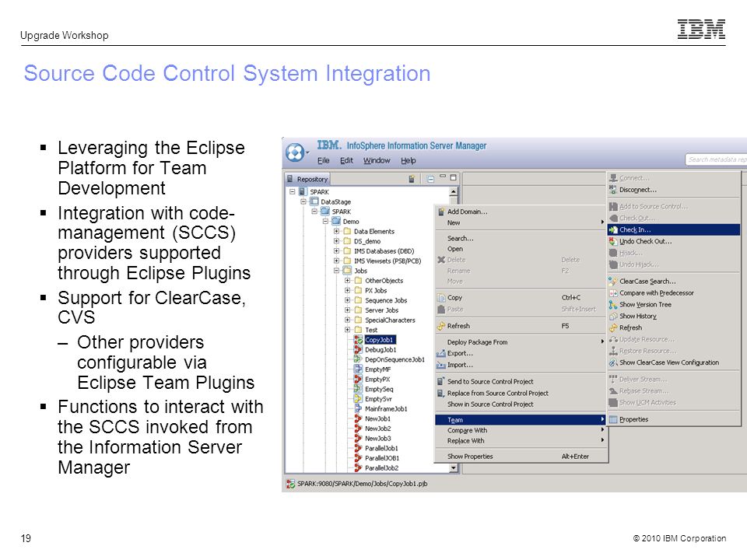Collapse the Demo project node

pyautogui.click(x=325, y=222)
